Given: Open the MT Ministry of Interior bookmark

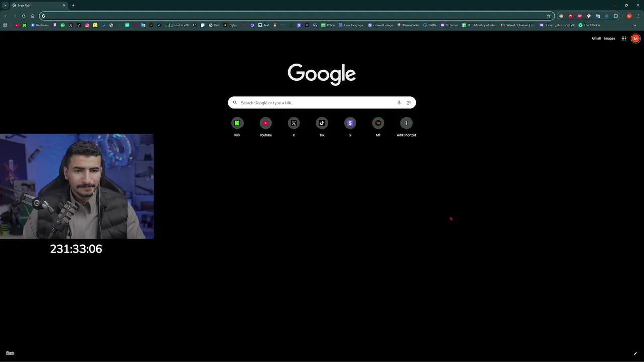Looking at the screenshot, I should [x=479, y=25].
